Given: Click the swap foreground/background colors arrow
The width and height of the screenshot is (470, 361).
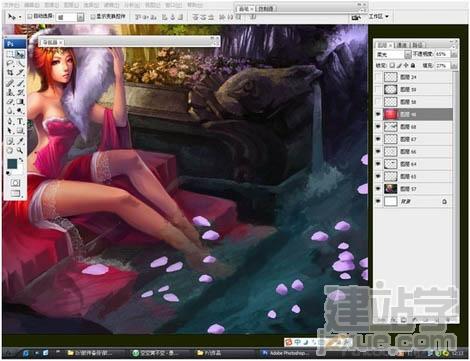Looking at the screenshot, I should click(21, 160).
